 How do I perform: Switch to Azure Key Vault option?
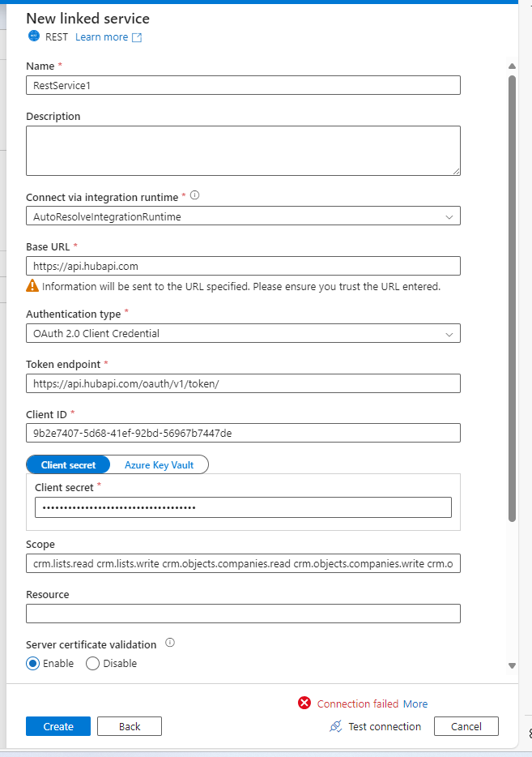click(x=160, y=465)
